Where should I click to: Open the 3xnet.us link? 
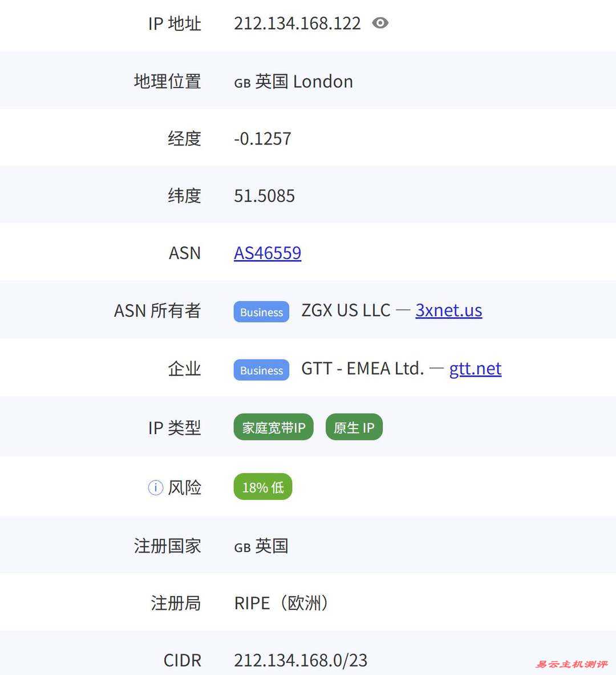(448, 310)
